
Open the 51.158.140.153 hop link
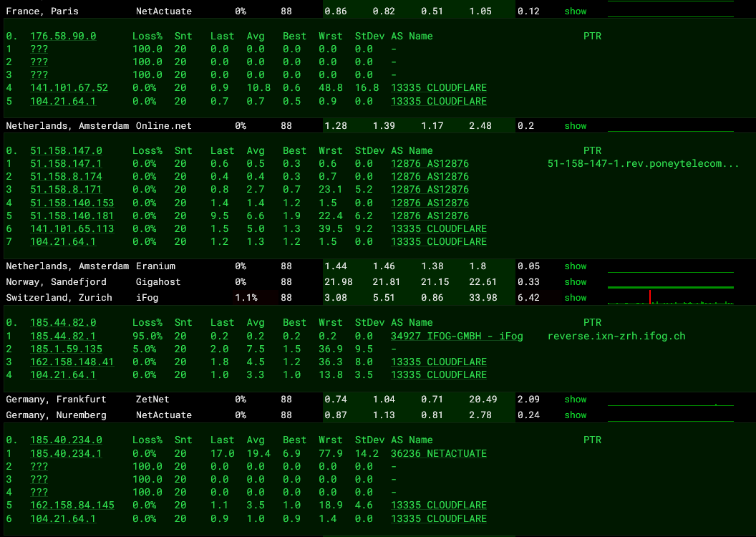point(72,203)
